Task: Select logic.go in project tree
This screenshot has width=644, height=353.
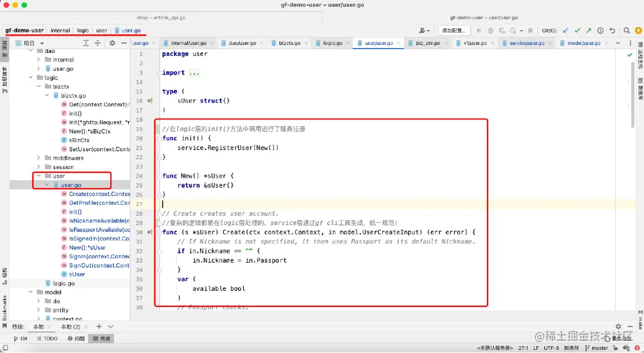Action: 65,284
